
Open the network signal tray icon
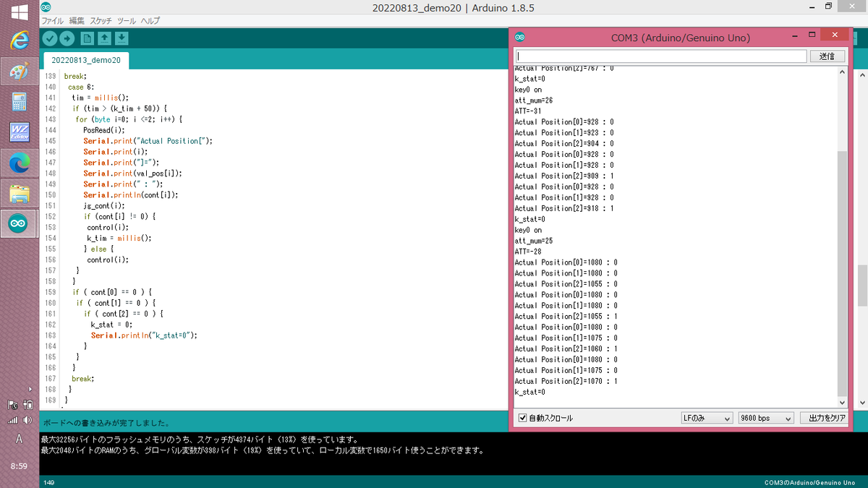click(12, 420)
